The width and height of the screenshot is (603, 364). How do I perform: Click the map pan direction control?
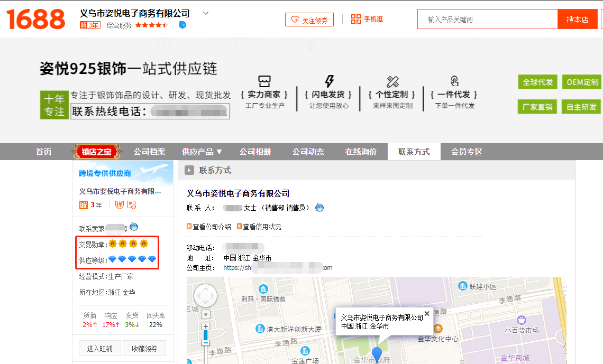tap(205, 296)
